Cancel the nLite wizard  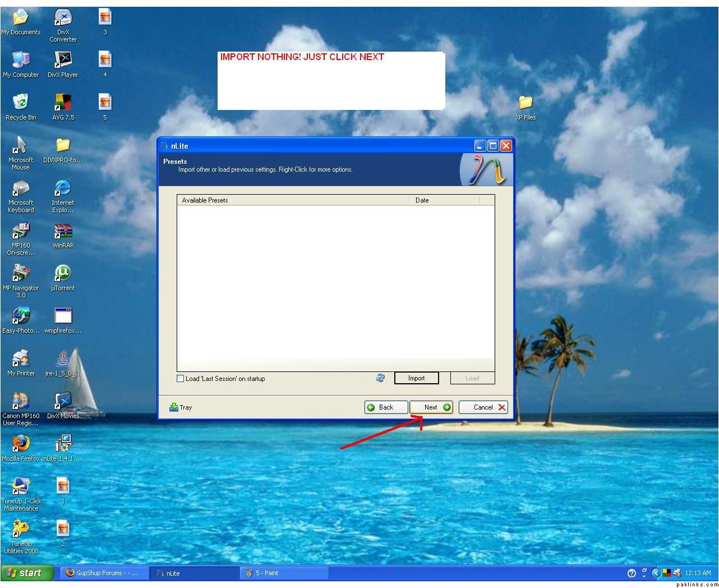483,407
